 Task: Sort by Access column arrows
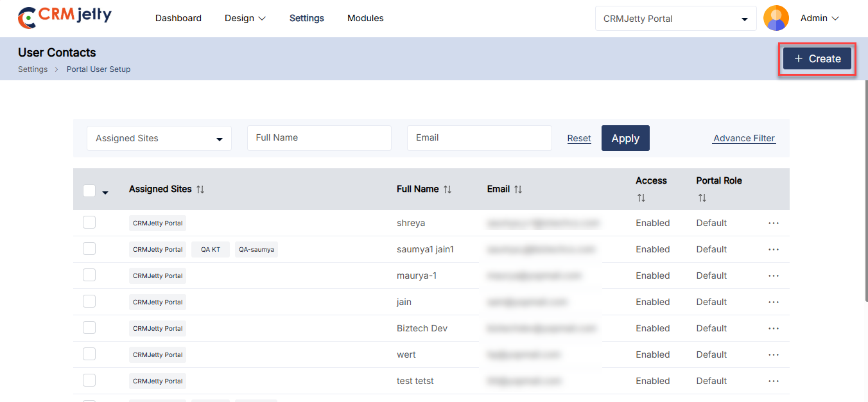(641, 198)
